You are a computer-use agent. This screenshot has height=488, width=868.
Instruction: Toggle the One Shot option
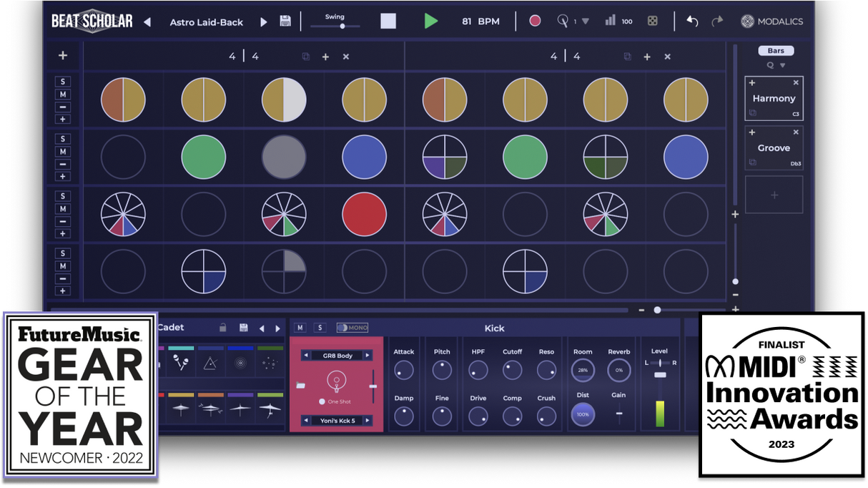click(322, 401)
